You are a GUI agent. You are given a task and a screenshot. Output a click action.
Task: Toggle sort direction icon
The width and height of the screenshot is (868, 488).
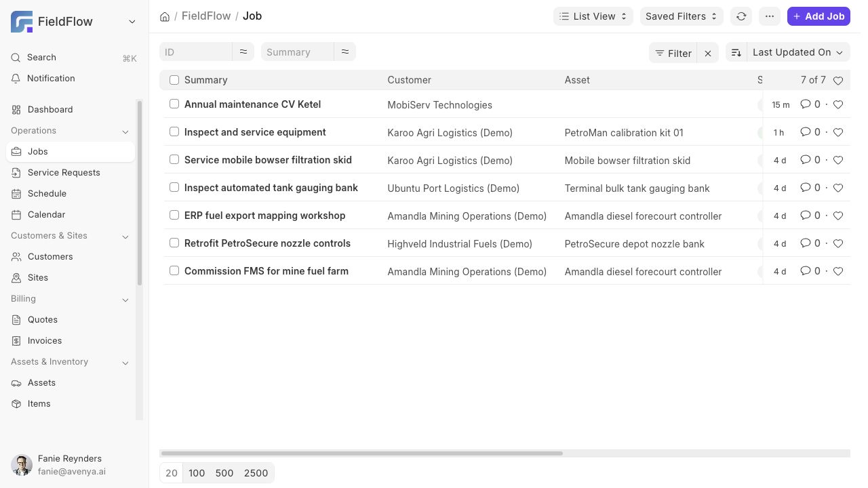(736, 52)
